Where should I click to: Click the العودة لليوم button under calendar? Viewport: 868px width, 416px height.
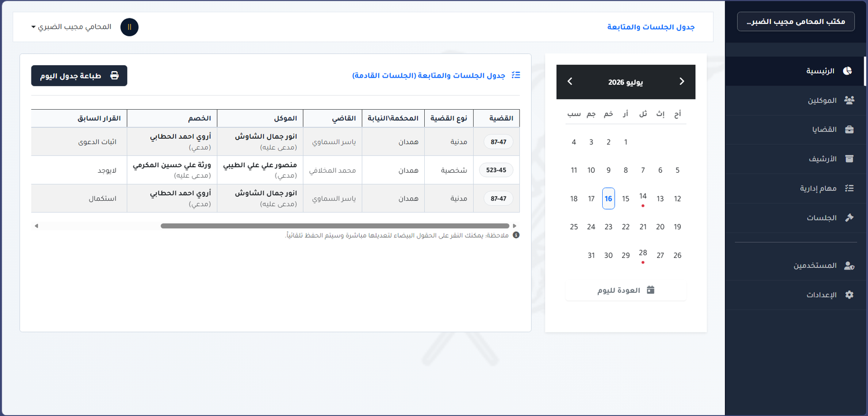point(626,290)
